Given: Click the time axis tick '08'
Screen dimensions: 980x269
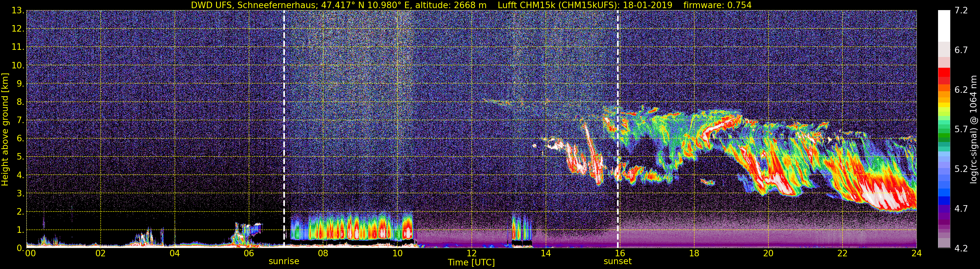Looking at the screenshot, I should [323, 254].
